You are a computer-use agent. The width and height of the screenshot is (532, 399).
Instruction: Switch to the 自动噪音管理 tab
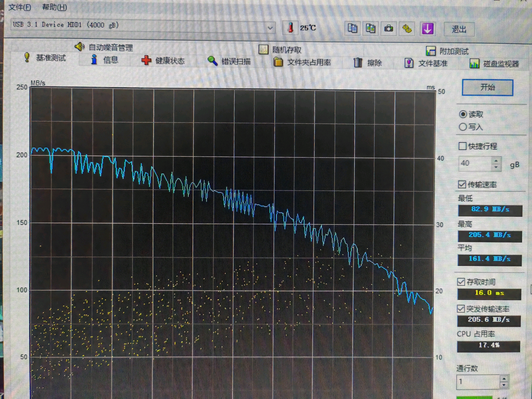(x=104, y=47)
